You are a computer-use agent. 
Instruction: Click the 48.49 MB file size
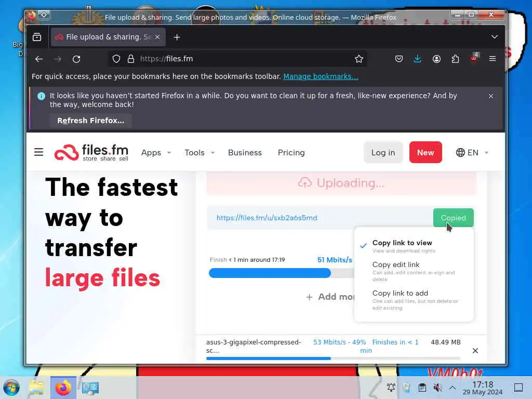click(x=445, y=342)
